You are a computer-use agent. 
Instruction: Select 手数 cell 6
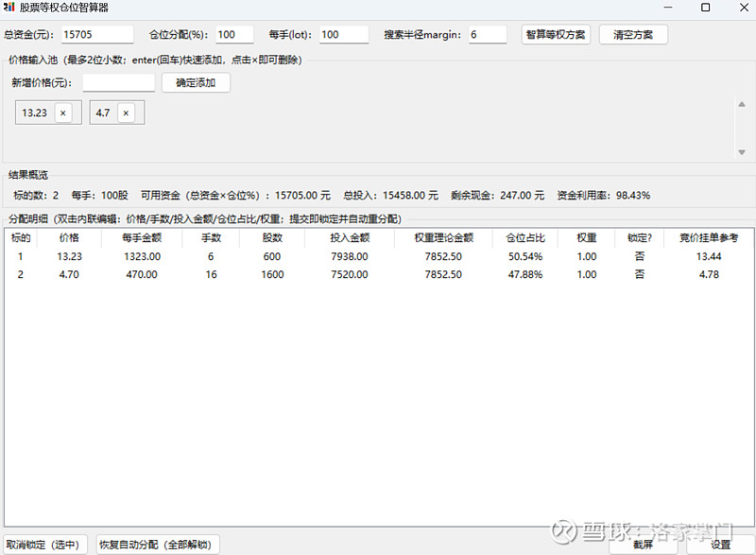click(211, 256)
